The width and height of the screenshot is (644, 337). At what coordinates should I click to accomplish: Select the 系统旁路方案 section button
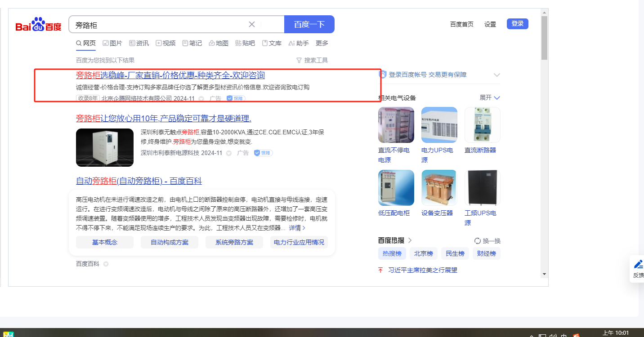234,243
